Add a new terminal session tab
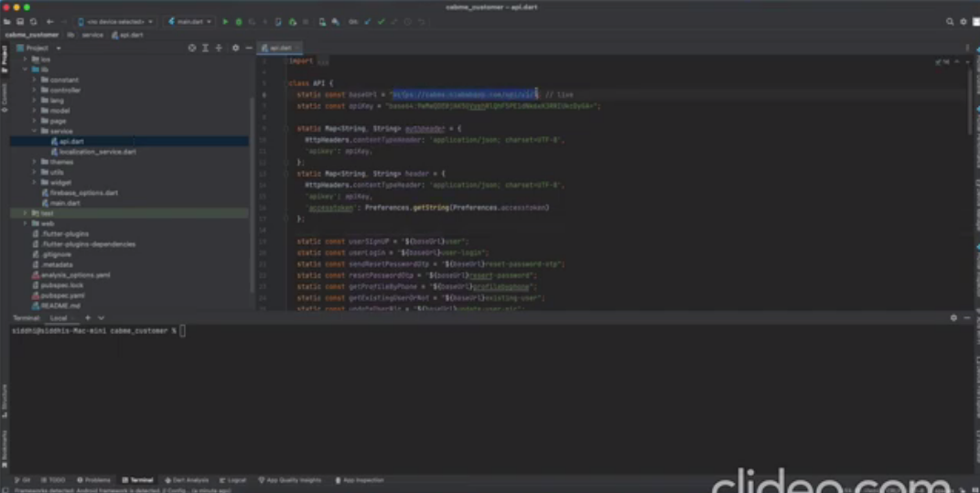Screen dimensions: 980x493 tap(88, 318)
